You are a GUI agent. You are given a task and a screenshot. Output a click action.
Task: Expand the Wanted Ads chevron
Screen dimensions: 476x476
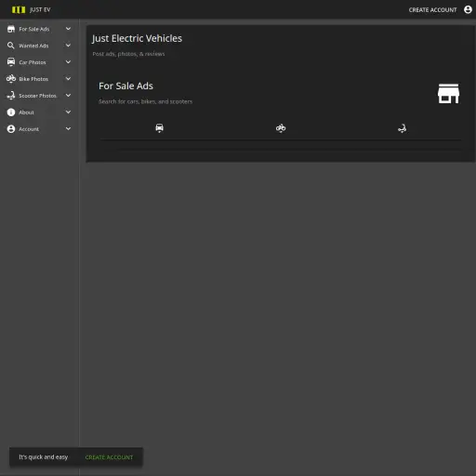pos(68,46)
